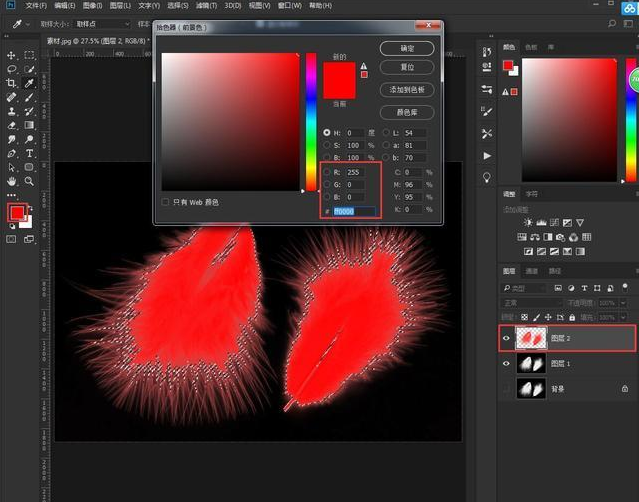Hide 图层 2 using its eye icon
This screenshot has width=639, height=502.
[x=504, y=339]
